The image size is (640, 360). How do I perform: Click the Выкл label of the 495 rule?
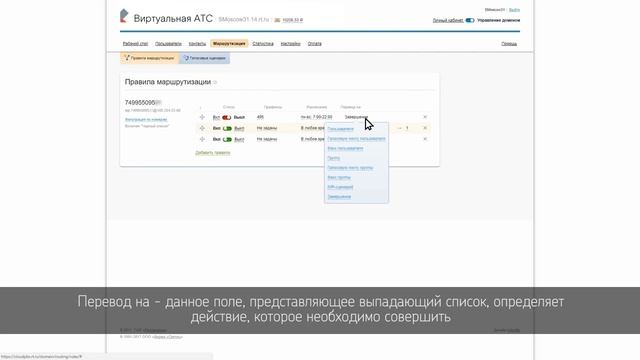pos(239,118)
